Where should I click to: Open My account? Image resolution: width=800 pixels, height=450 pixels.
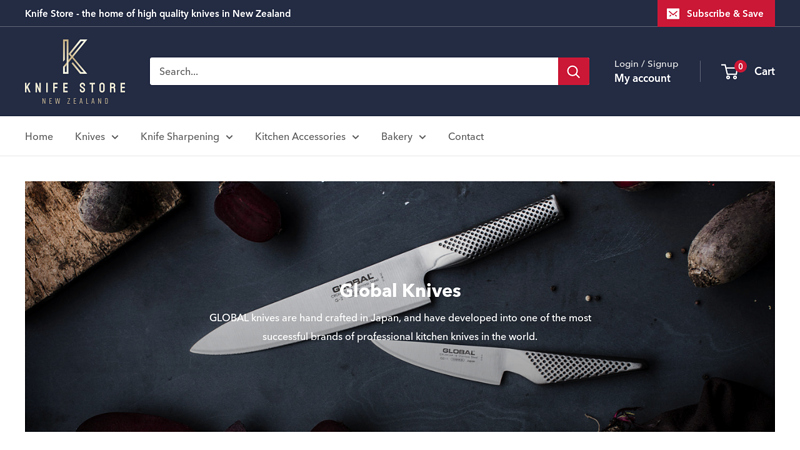click(642, 78)
